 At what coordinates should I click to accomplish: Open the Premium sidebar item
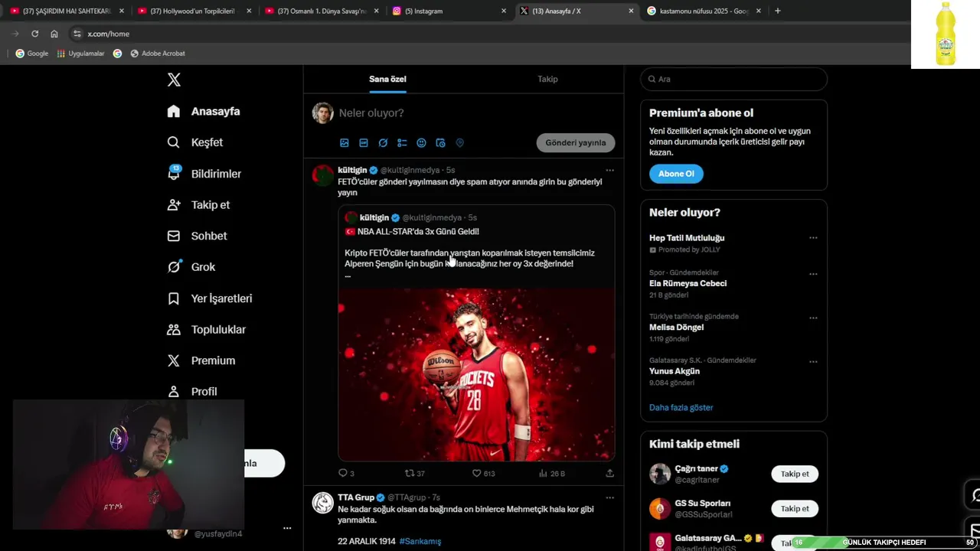pyautogui.click(x=201, y=360)
